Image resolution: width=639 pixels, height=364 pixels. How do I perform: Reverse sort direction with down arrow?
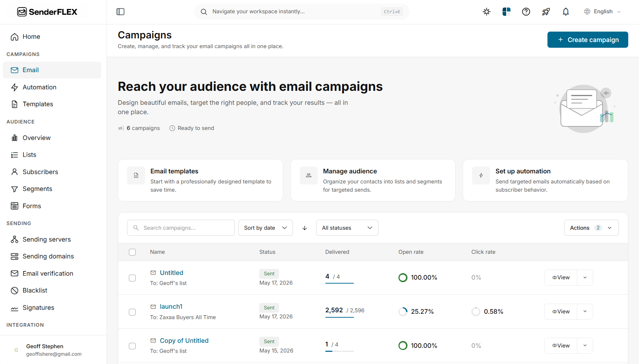(x=305, y=228)
